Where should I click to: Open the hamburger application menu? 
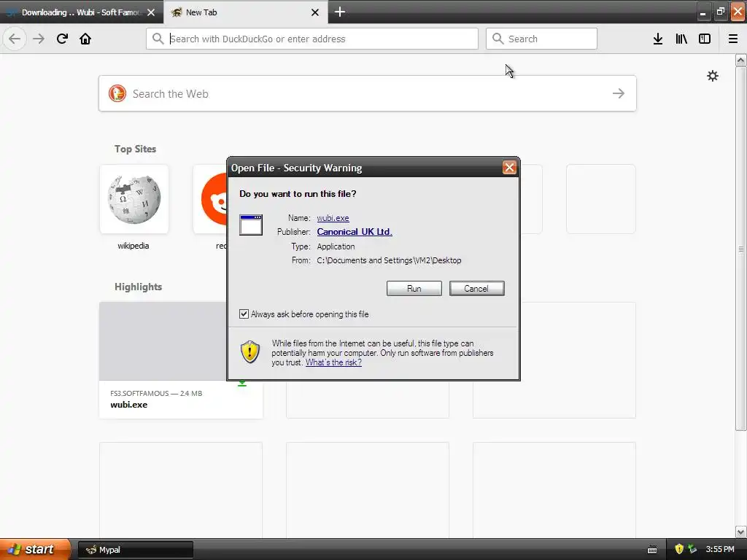pyautogui.click(x=732, y=39)
